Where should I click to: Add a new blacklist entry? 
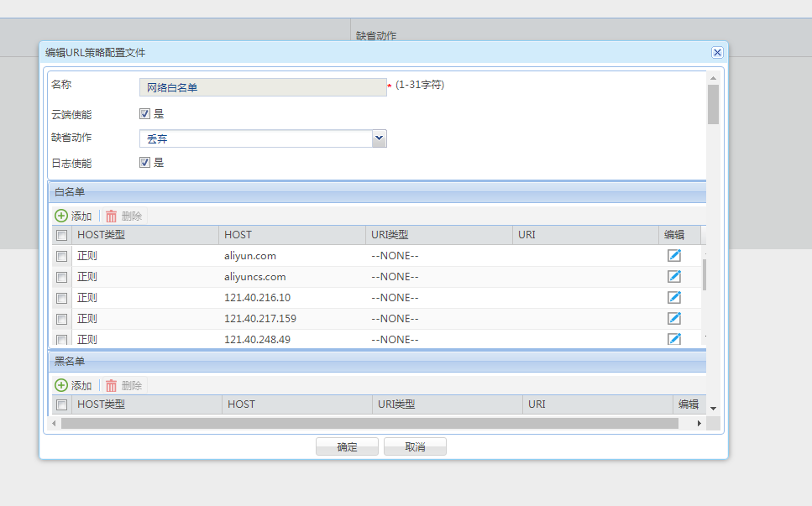(x=74, y=385)
